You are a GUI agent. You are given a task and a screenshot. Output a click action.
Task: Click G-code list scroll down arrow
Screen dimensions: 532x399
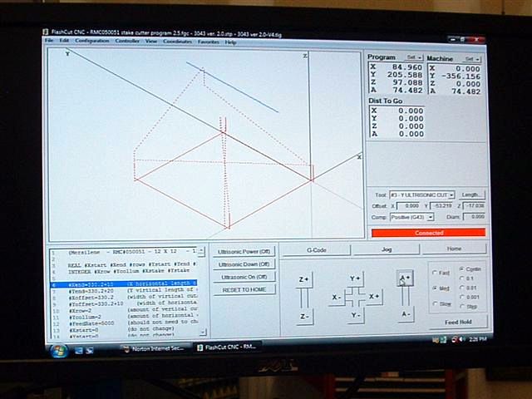203,332
